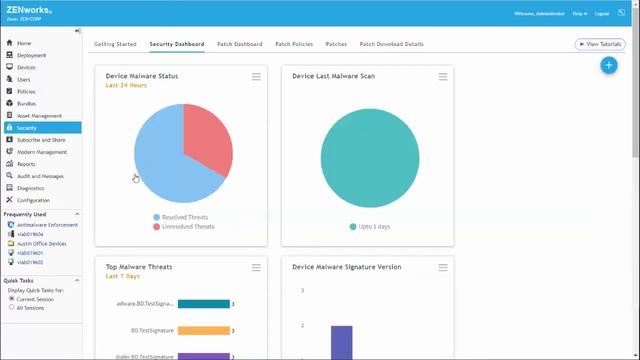The height and width of the screenshot is (360, 640).
Task: Click the Austin Office Devices folder icon
Action: [x=11, y=244]
